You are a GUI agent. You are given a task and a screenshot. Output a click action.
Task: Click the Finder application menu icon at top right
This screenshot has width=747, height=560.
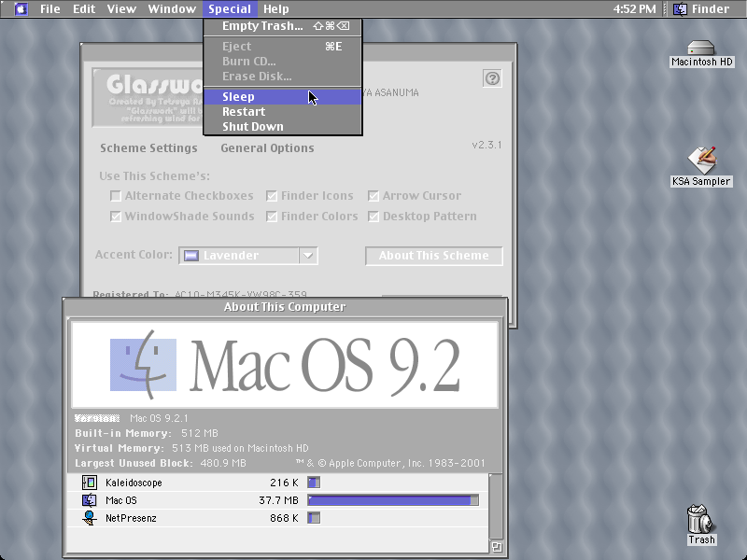pos(680,9)
